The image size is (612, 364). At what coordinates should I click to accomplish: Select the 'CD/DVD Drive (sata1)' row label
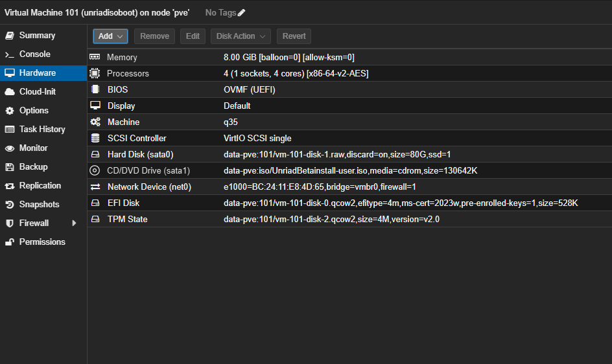tap(148, 170)
